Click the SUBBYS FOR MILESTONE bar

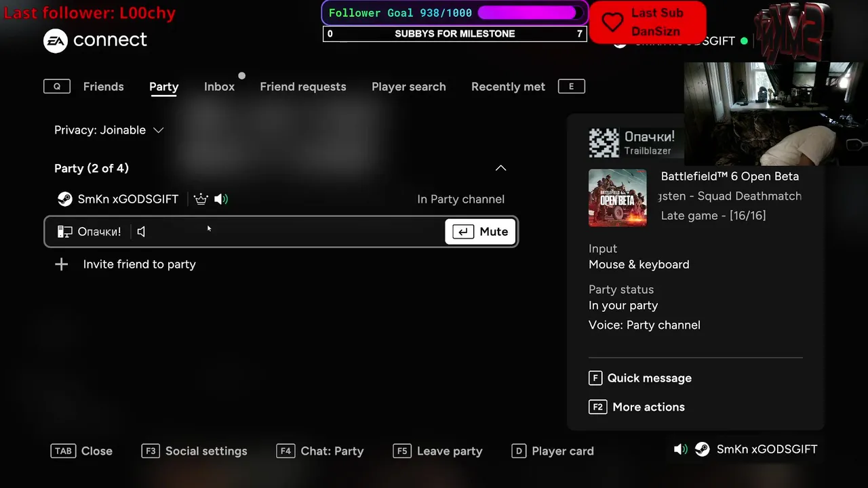point(454,34)
